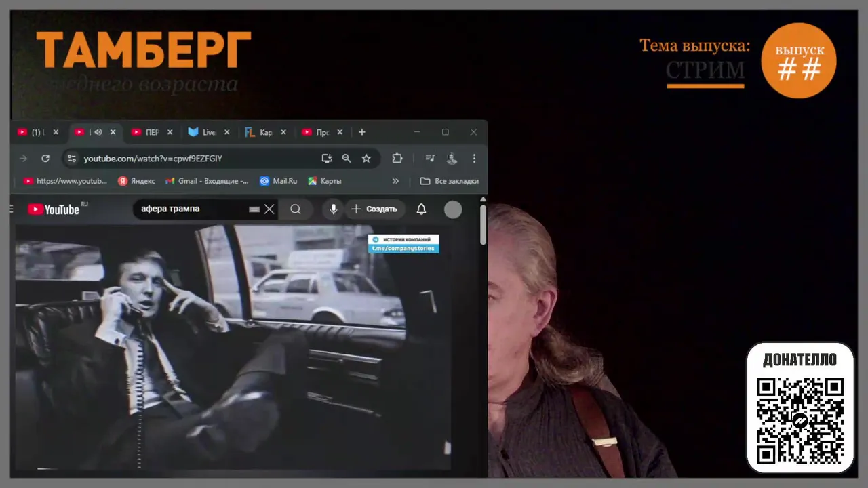Open the Все закладки folder
This screenshot has width=868, height=488.
[x=450, y=181]
